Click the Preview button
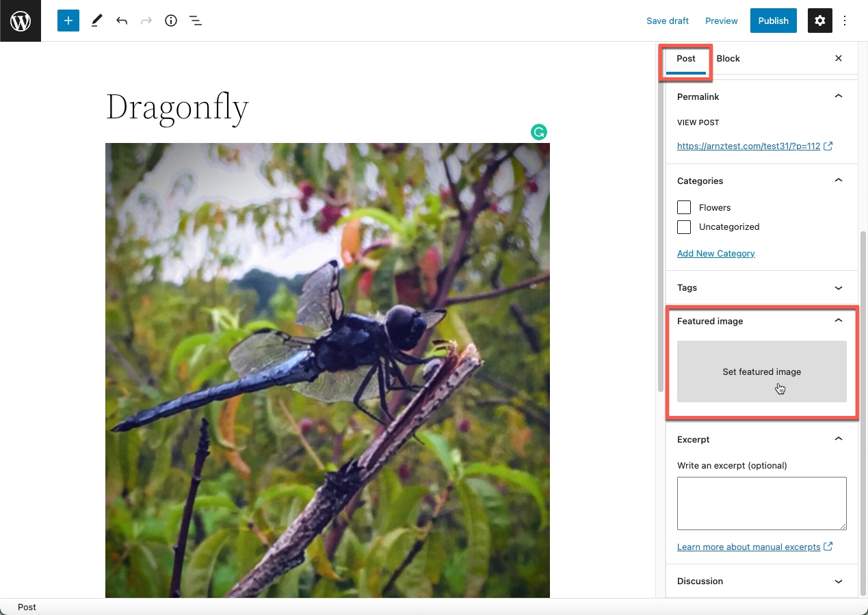 click(722, 21)
